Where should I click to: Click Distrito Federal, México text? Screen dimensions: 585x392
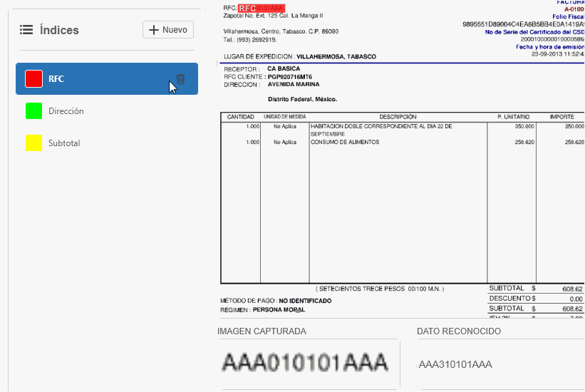pos(303,99)
